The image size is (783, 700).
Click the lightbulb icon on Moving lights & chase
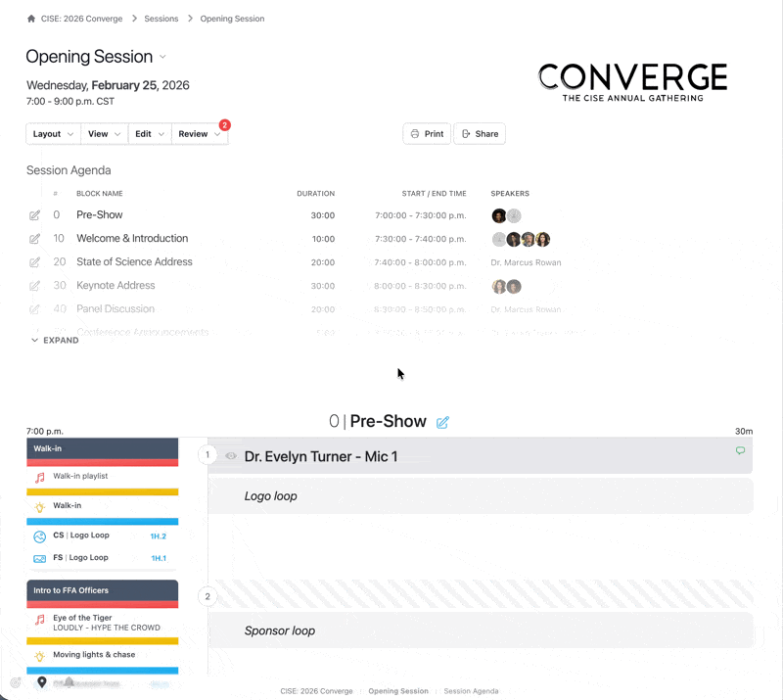tap(39, 654)
